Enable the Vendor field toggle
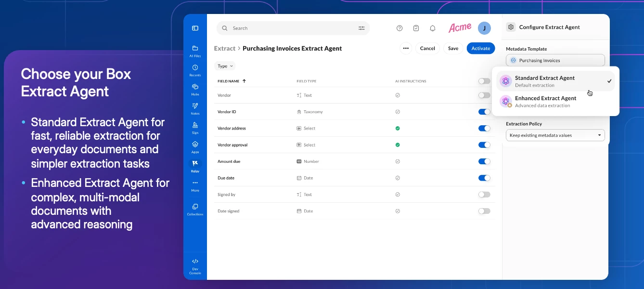This screenshot has width=644, height=289. click(484, 95)
